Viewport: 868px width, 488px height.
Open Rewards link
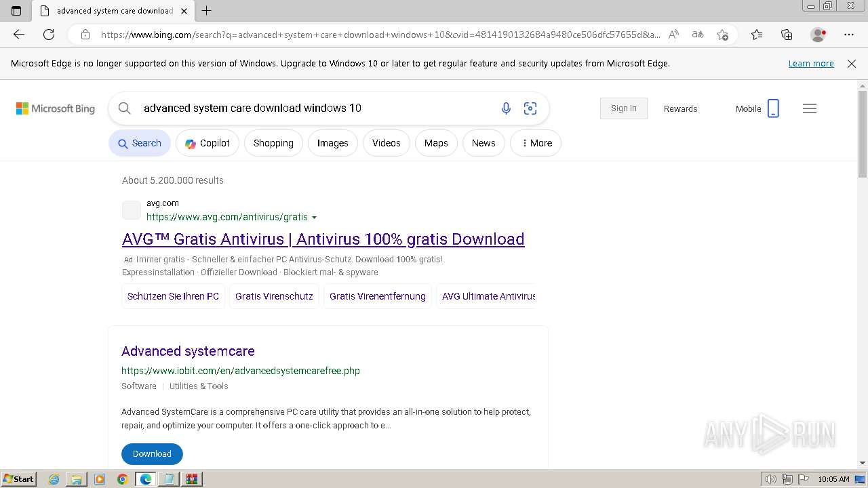681,108
